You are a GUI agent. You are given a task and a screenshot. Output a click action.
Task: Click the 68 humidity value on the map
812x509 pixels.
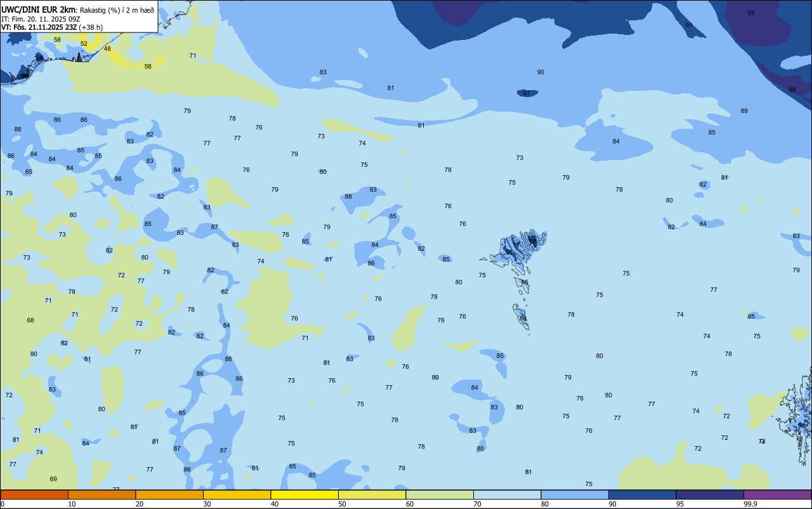point(30,321)
